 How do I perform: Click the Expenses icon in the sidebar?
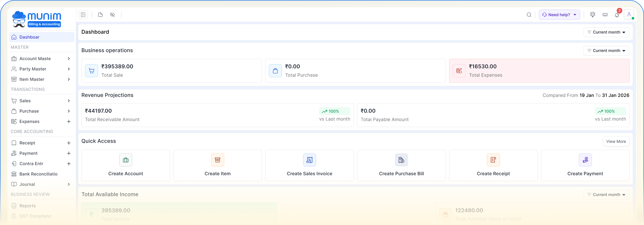pos(14,122)
